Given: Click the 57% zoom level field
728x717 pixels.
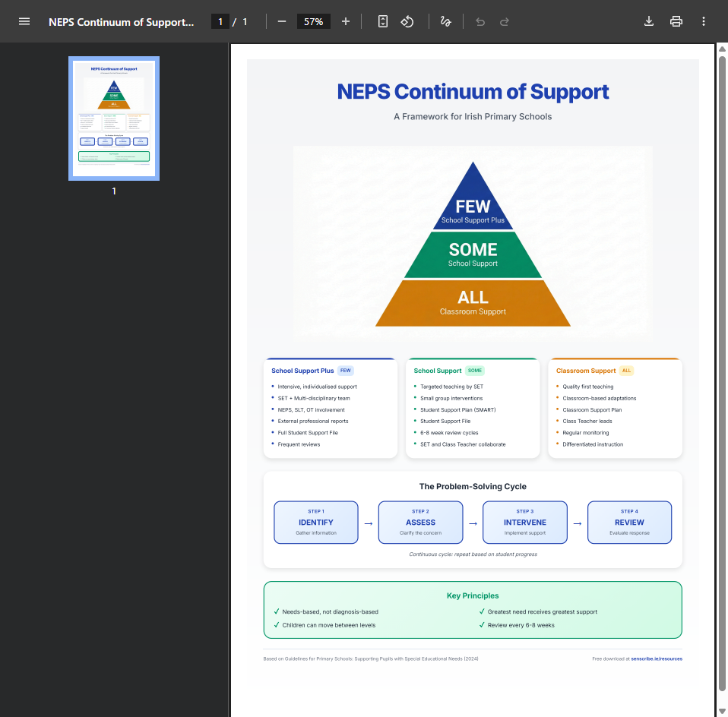Looking at the screenshot, I should (313, 21).
